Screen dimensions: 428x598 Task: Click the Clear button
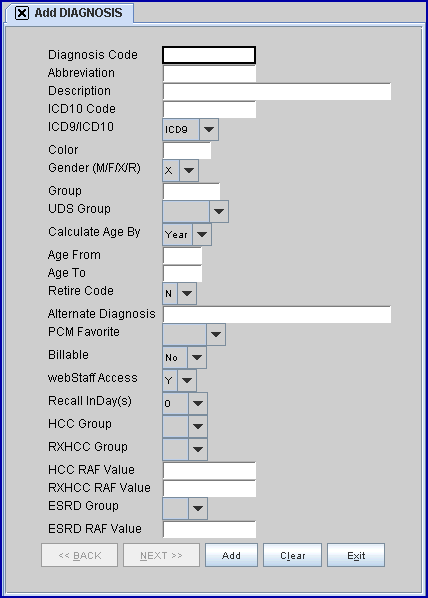tap(292, 555)
